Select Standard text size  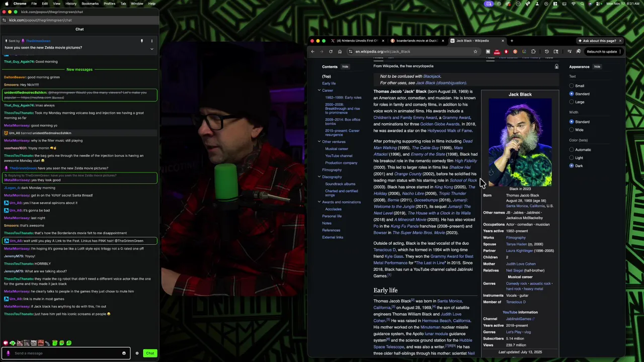572,94
